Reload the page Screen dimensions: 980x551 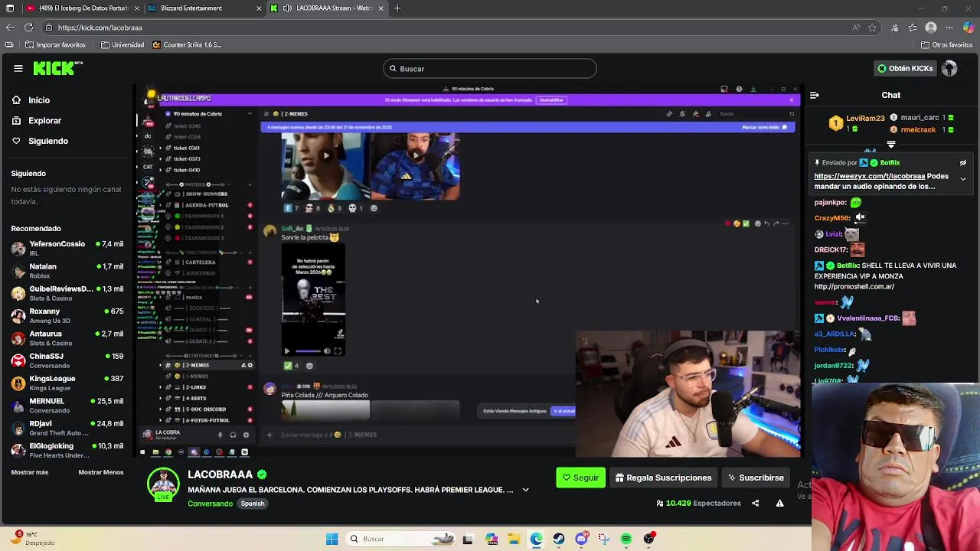pos(28,28)
